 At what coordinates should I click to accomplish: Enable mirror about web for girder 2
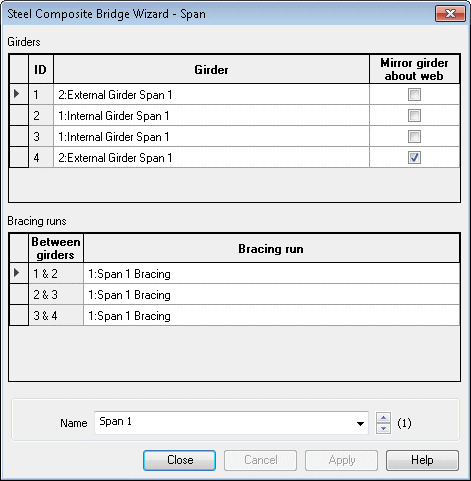[x=414, y=115]
